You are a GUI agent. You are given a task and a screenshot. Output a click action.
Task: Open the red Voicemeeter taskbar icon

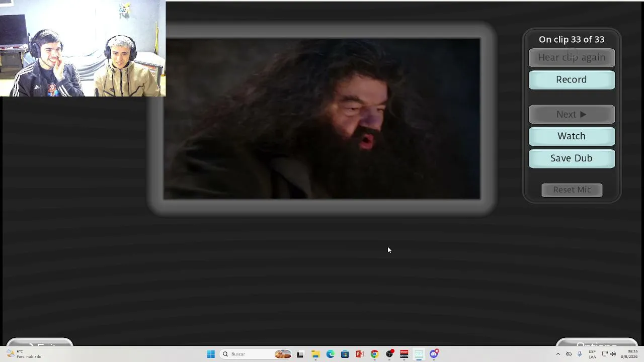pyautogui.click(x=404, y=354)
